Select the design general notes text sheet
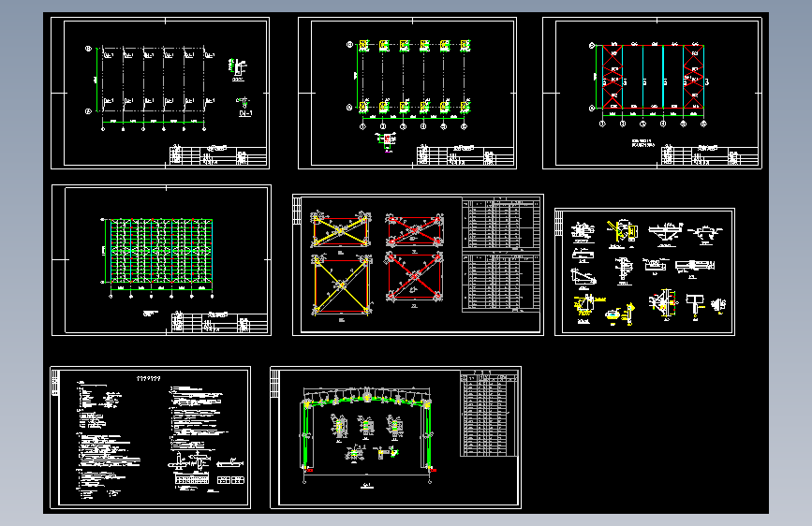Image resolution: width=812 pixels, height=526 pixels. point(150,437)
